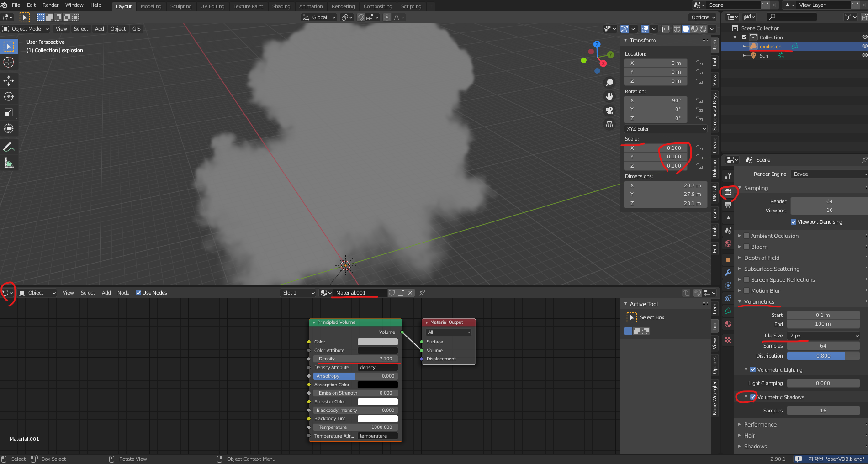Viewport: 868px width, 464px height.
Task: Activate the Scale tool
Action: (x=9, y=113)
